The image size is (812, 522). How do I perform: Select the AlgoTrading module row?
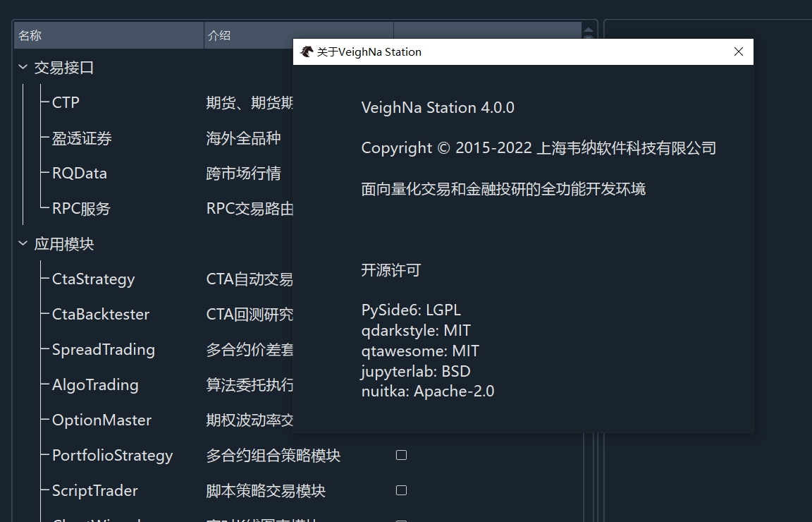(95, 385)
